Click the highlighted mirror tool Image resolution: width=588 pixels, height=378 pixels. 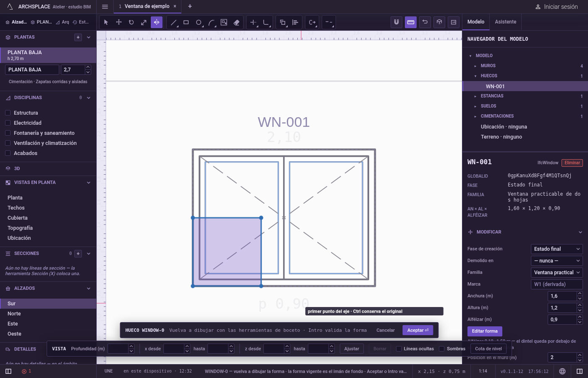pyautogui.click(x=157, y=22)
